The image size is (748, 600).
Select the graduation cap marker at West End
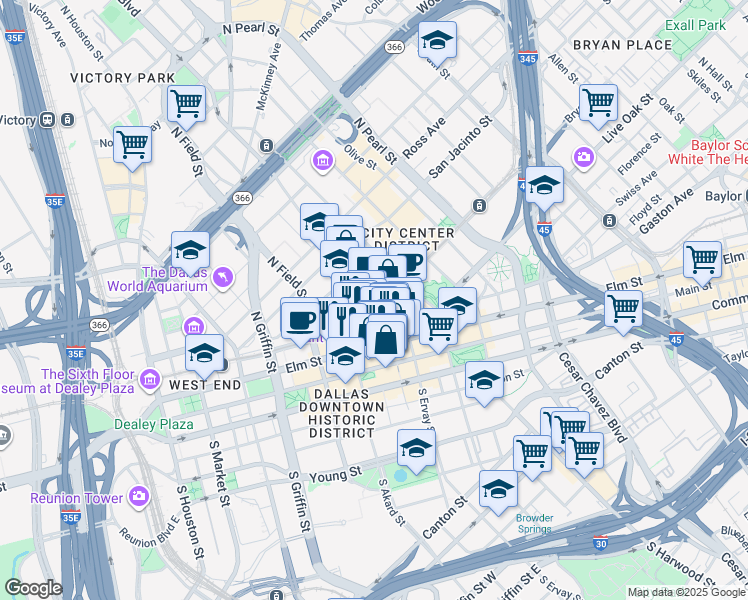pos(205,353)
